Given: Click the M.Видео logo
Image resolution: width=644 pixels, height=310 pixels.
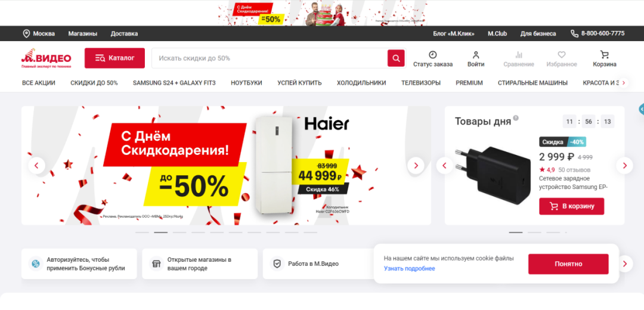Looking at the screenshot, I should tap(47, 58).
